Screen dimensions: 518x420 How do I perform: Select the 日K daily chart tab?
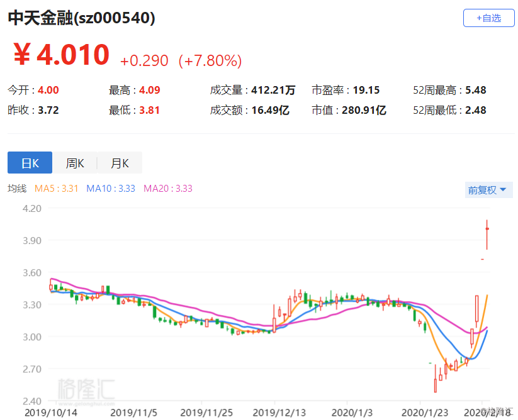pos(30,163)
